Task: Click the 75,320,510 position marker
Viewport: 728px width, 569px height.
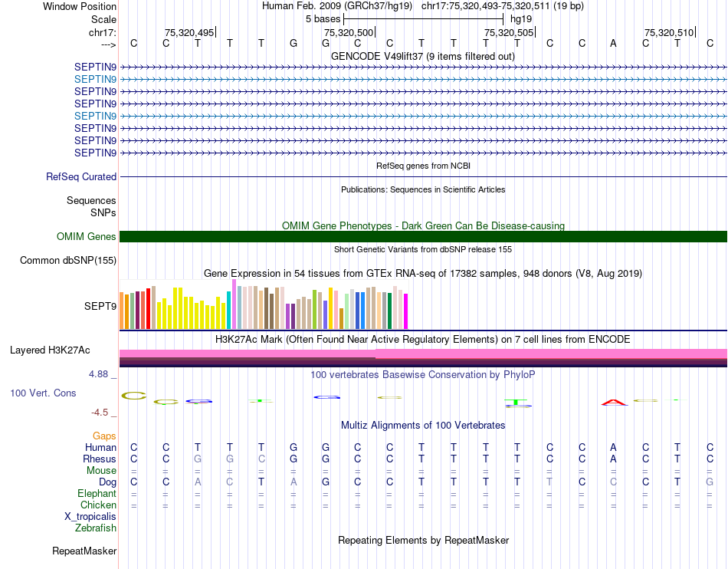Action: (670, 32)
